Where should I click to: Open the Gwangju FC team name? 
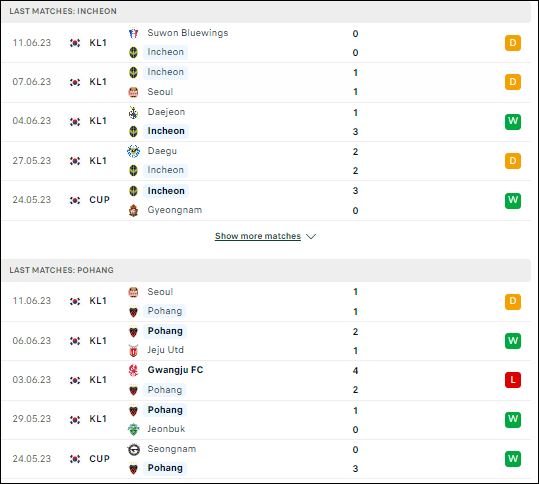[x=175, y=370]
